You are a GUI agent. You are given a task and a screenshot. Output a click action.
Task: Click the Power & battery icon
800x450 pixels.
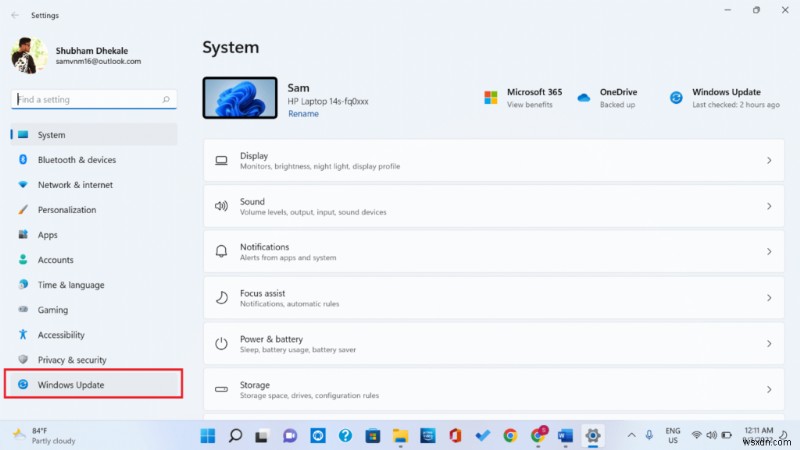click(x=221, y=343)
